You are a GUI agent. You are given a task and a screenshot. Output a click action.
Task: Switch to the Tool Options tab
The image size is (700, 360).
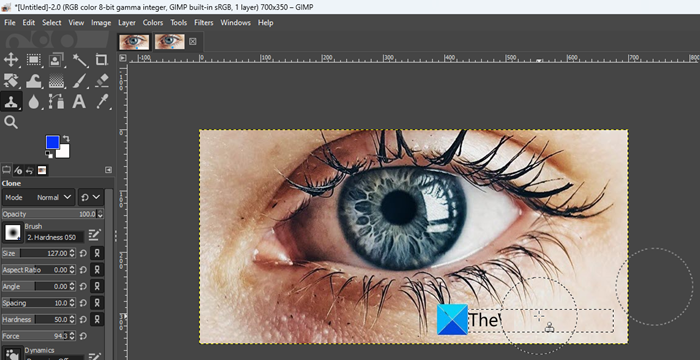coord(7,170)
